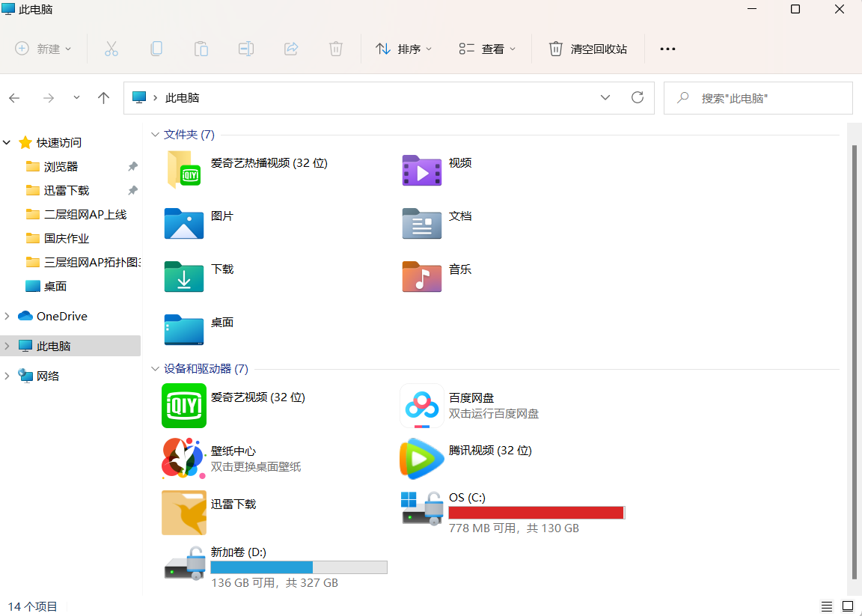Open the more options ellipsis menu

point(667,49)
